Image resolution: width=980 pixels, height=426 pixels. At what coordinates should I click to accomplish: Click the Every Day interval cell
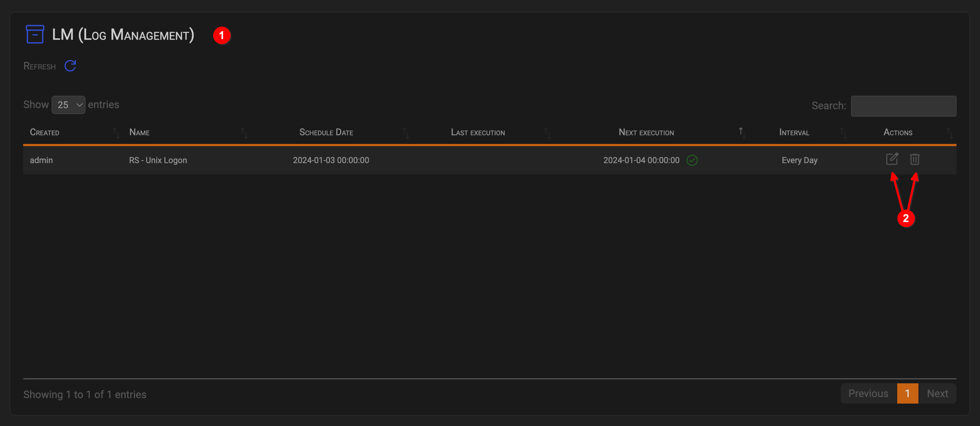800,160
